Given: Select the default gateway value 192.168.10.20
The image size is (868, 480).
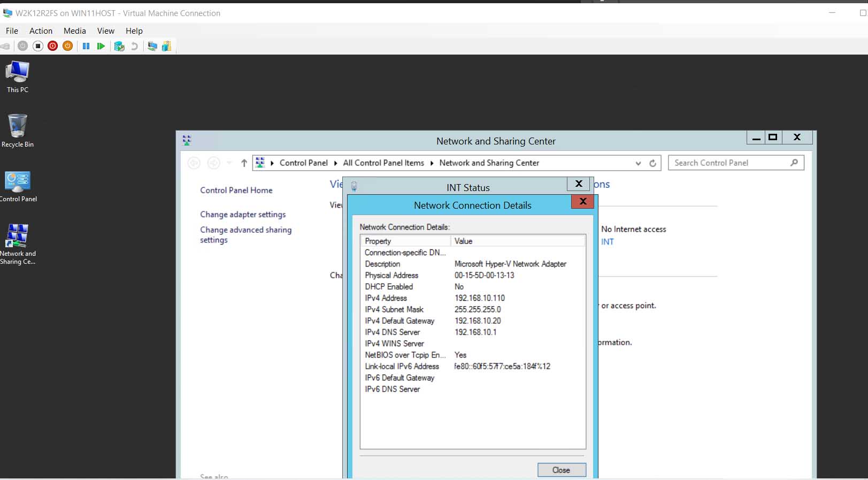Looking at the screenshot, I should (478, 321).
